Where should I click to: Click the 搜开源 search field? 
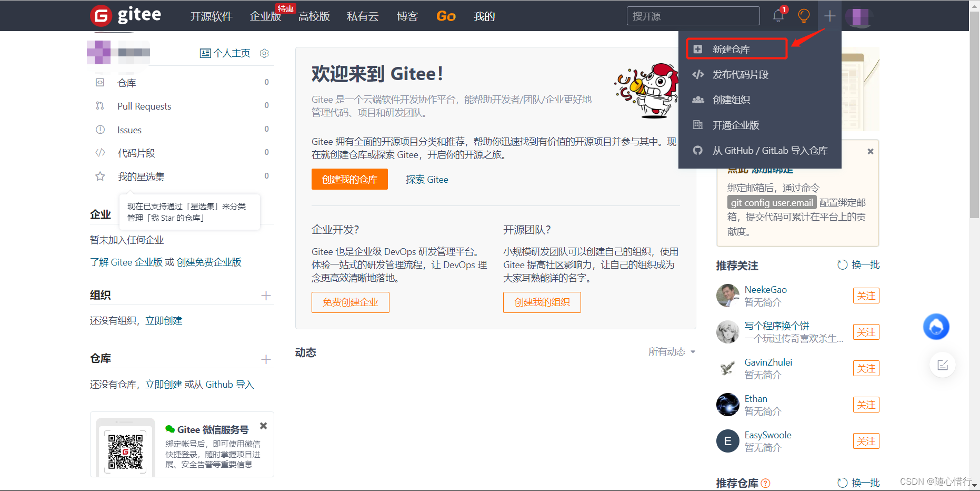(693, 16)
